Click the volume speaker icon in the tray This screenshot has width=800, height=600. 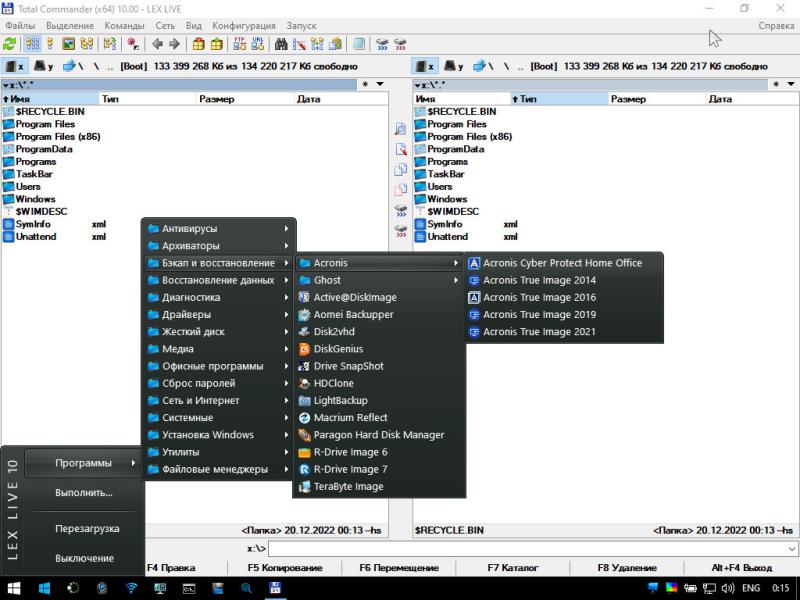728,588
